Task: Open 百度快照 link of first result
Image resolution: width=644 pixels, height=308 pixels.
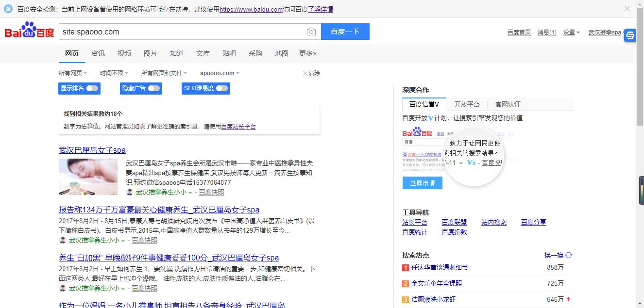Action: [212, 192]
